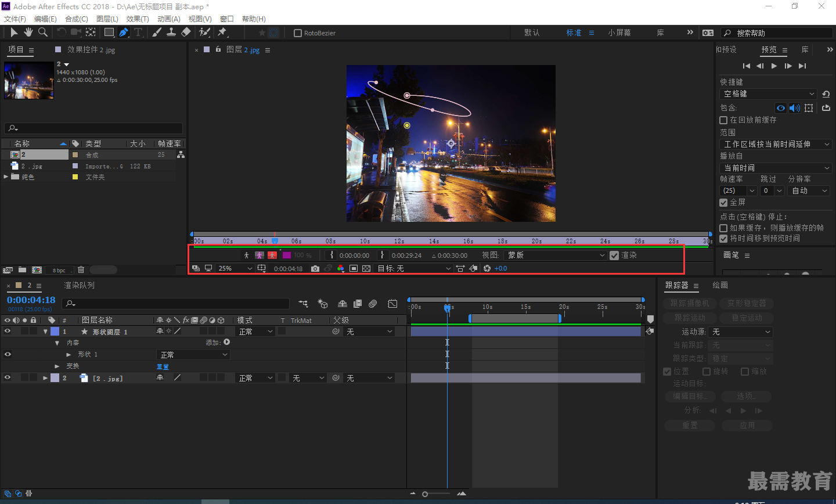The image size is (836, 504).
Task: Expand the 纯色 folder in project
Action: tap(6, 177)
